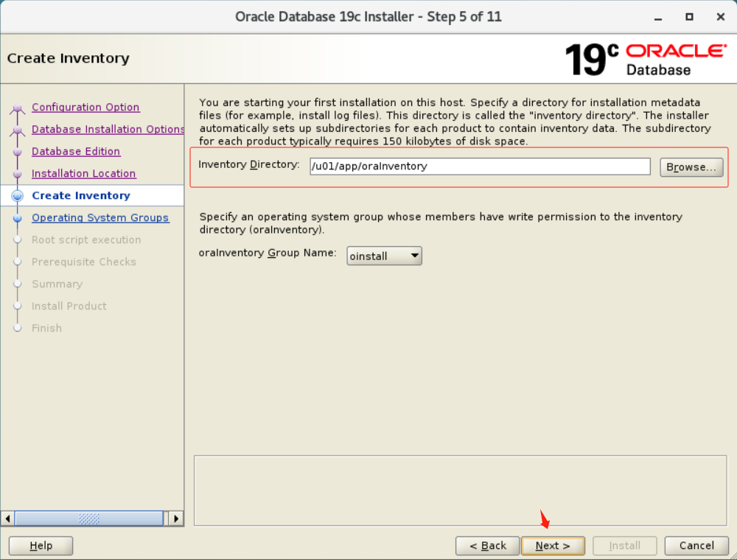Open the oraInventory Group Name dropdown
Viewport: 737px width, 560px height.
coord(384,256)
